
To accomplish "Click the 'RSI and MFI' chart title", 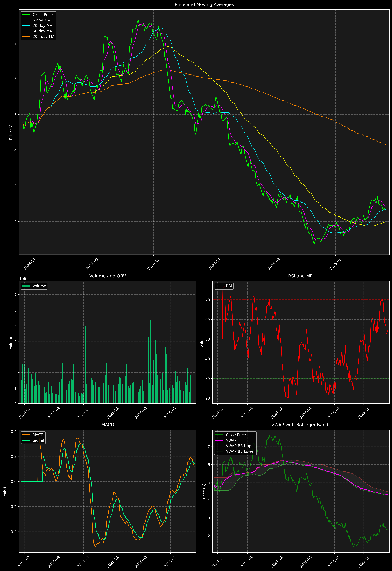I will pos(301,276).
